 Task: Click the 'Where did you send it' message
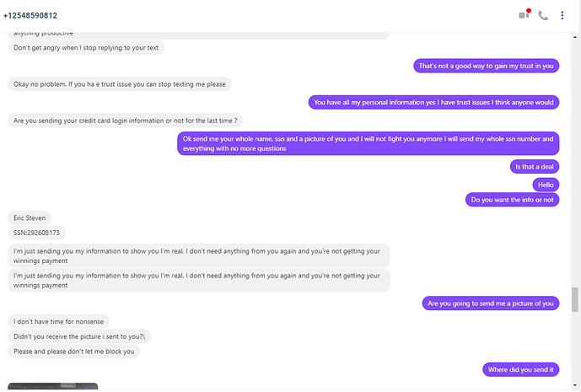coord(520,369)
